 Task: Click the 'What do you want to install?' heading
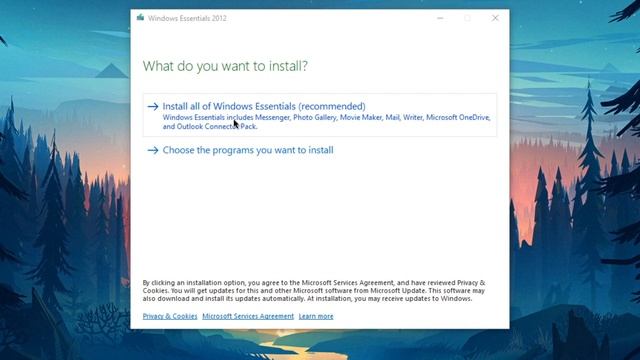tap(225, 66)
